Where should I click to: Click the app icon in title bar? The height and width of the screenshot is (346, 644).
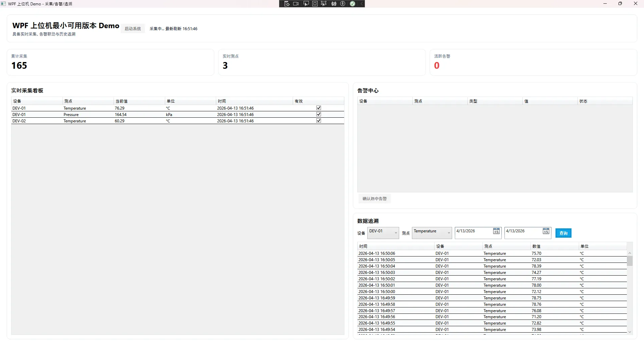pyautogui.click(x=3, y=4)
